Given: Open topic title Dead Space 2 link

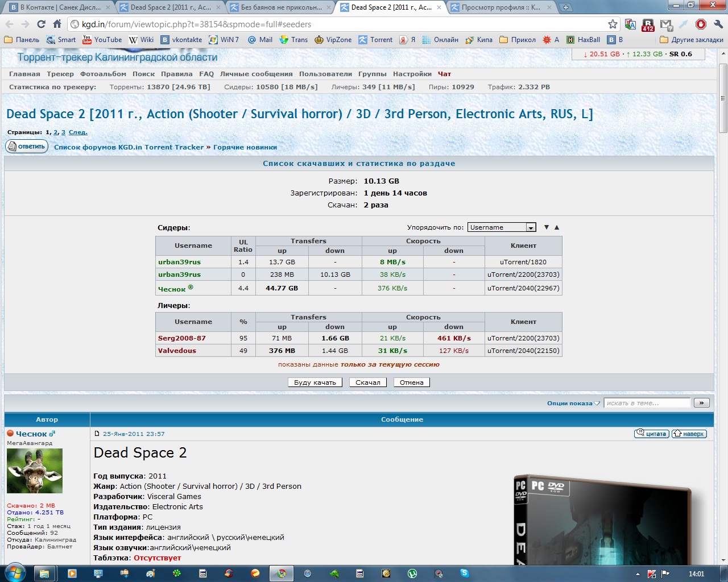Looking at the screenshot, I should click(x=300, y=114).
